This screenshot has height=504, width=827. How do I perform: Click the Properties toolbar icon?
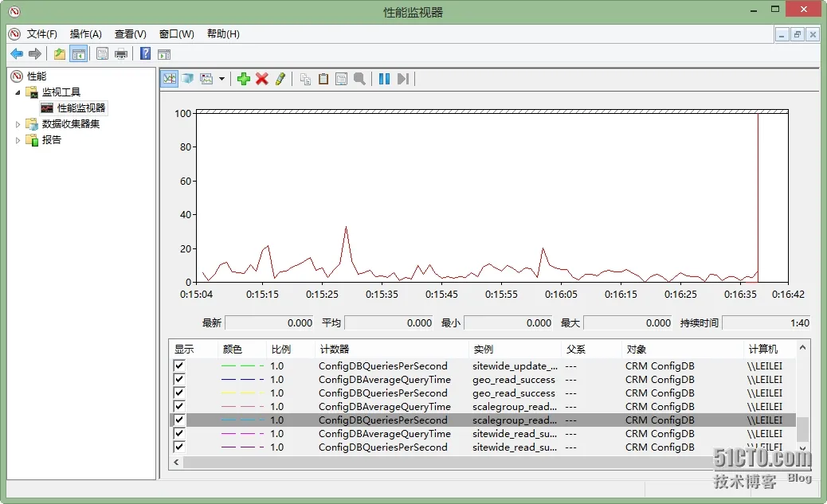102,54
